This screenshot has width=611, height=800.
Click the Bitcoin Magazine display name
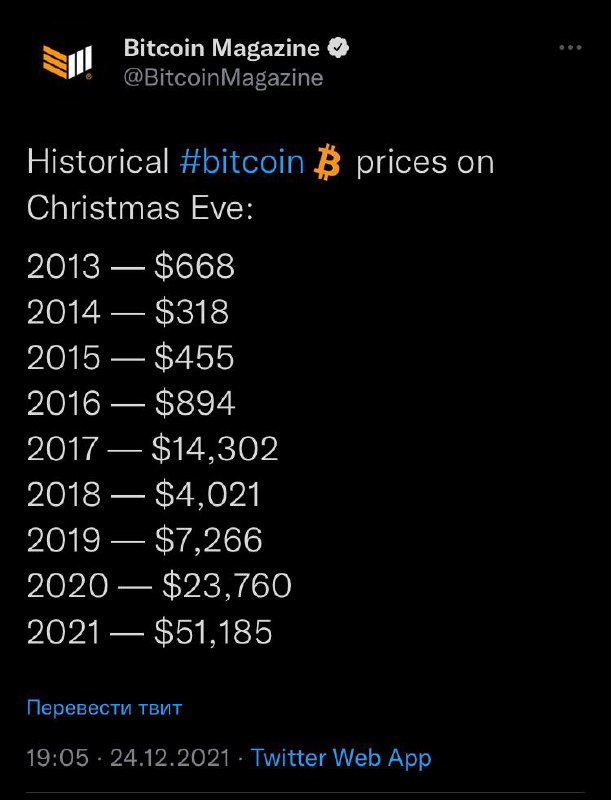tap(221, 48)
